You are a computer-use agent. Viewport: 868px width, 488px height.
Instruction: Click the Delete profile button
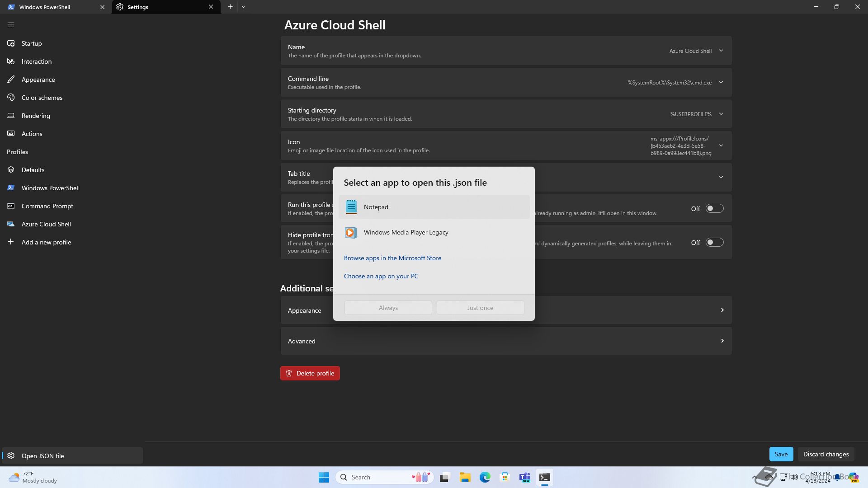pyautogui.click(x=310, y=373)
